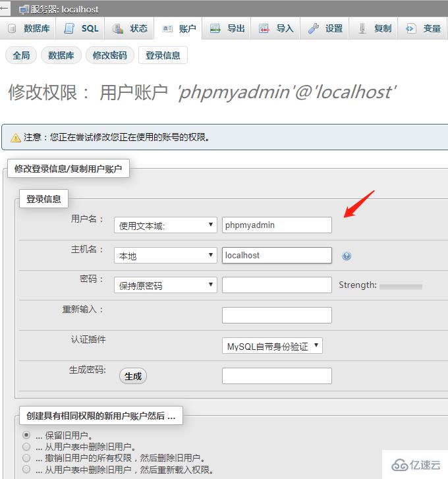
Task: Click the empty 密码 input field
Action: (x=277, y=285)
